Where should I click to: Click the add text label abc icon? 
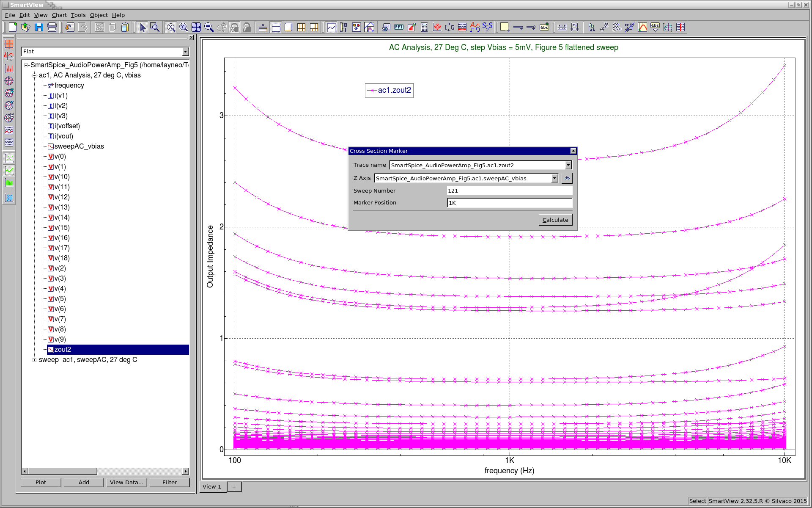(544, 28)
